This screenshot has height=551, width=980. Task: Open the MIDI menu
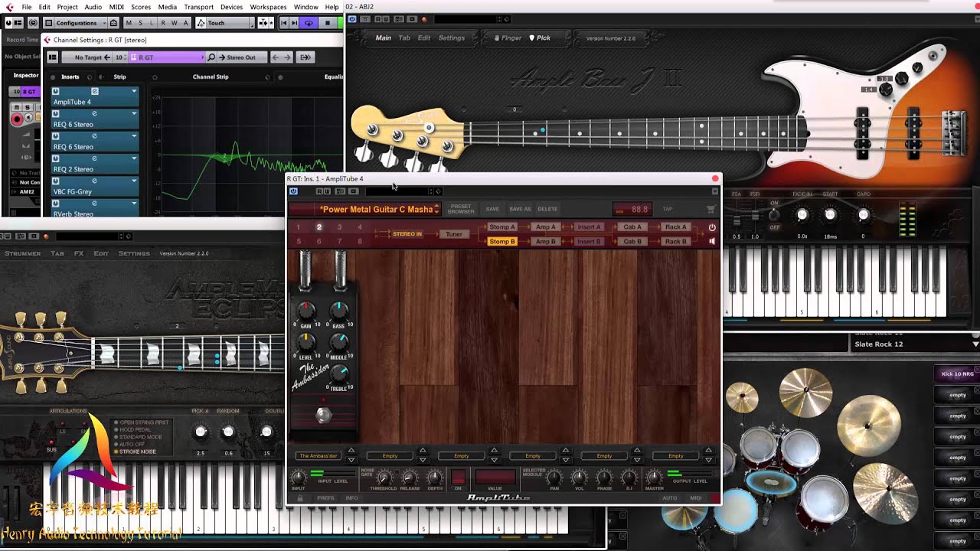tap(116, 7)
